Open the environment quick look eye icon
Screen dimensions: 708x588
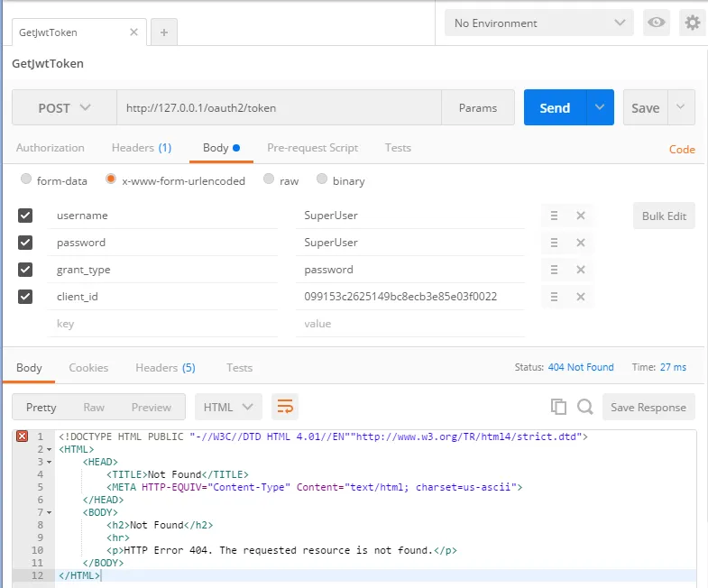(x=656, y=23)
